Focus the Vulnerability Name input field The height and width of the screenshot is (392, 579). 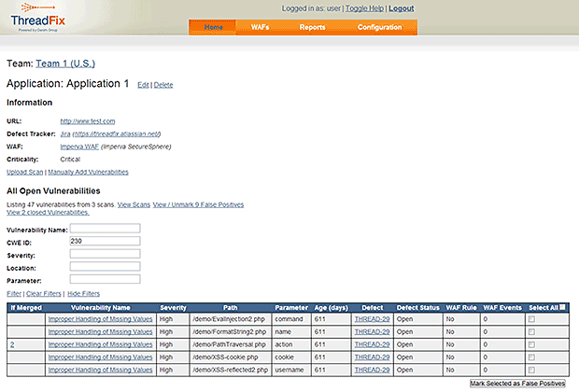(x=105, y=229)
